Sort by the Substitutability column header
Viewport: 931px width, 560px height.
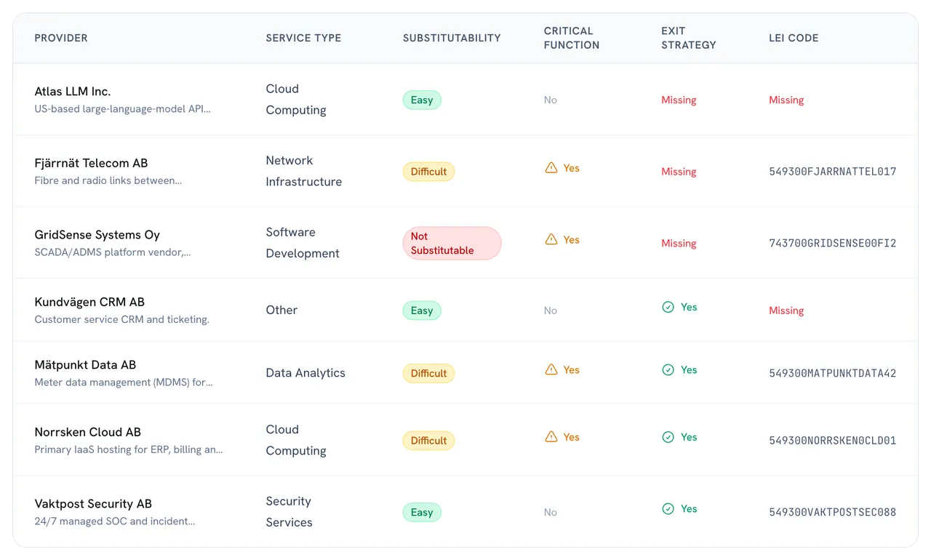(x=452, y=38)
